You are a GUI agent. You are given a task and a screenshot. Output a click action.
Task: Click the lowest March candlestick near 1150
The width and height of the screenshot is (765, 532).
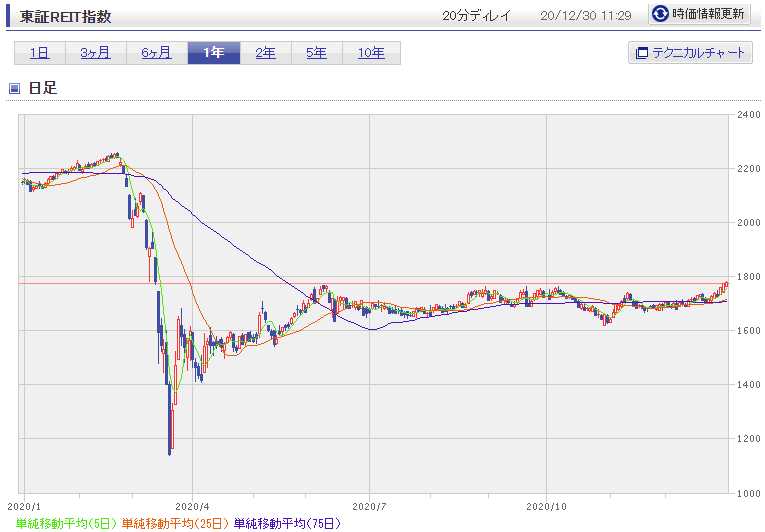170,420
